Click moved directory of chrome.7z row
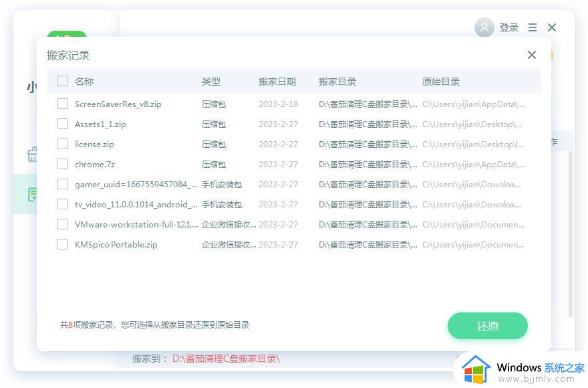Viewport: 588px width, 388px height. click(x=368, y=165)
